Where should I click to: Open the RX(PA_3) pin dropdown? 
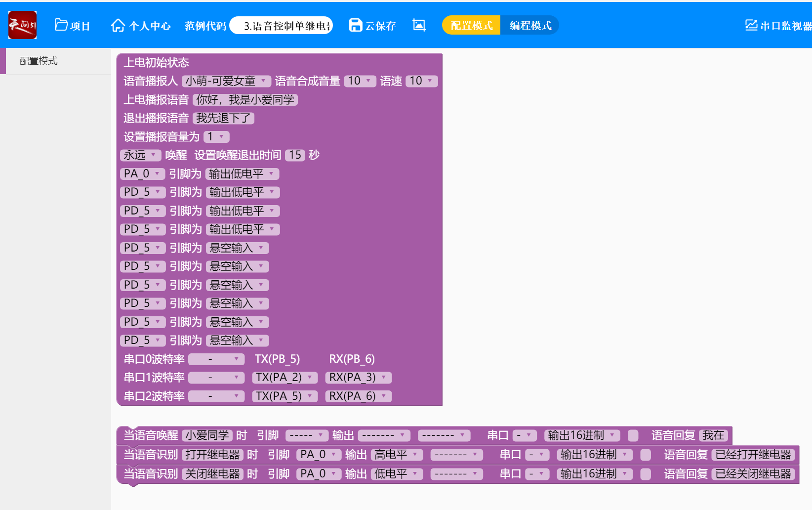tap(359, 378)
